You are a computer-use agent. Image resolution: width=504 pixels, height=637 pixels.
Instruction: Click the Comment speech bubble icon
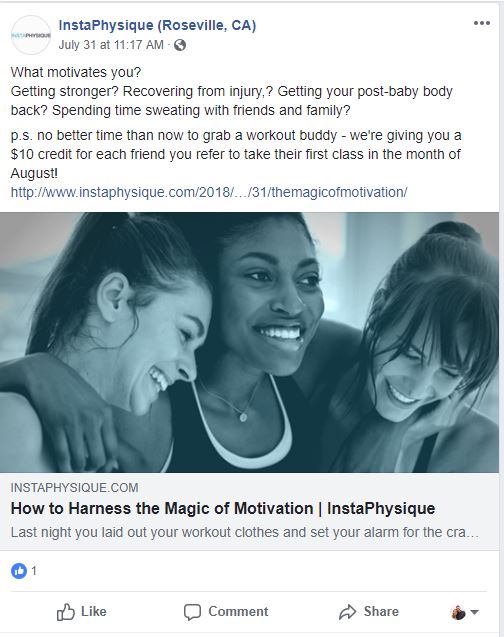pos(192,612)
